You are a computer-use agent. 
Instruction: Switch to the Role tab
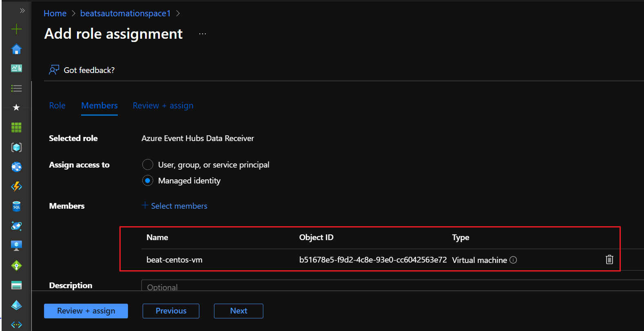(x=57, y=106)
